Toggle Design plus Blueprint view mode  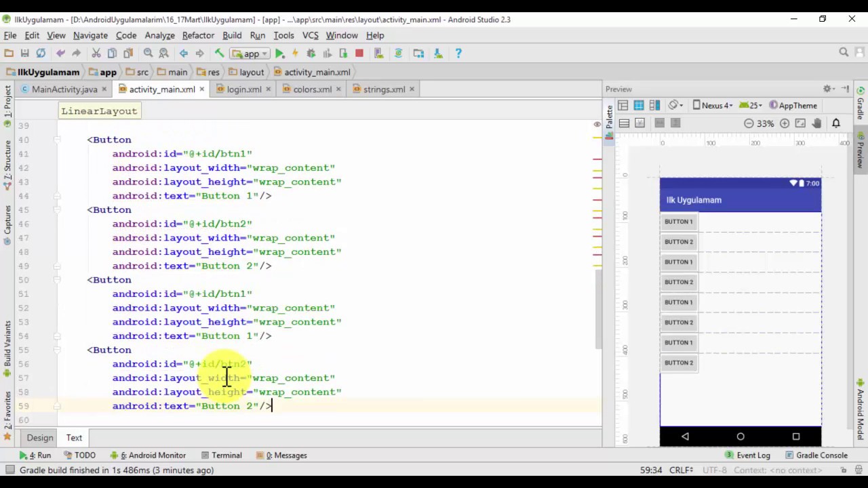tap(654, 106)
